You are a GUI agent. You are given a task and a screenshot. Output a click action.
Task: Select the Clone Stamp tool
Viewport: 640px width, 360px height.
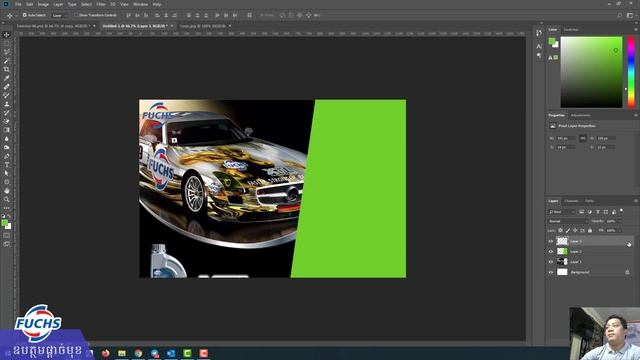coord(7,104)
